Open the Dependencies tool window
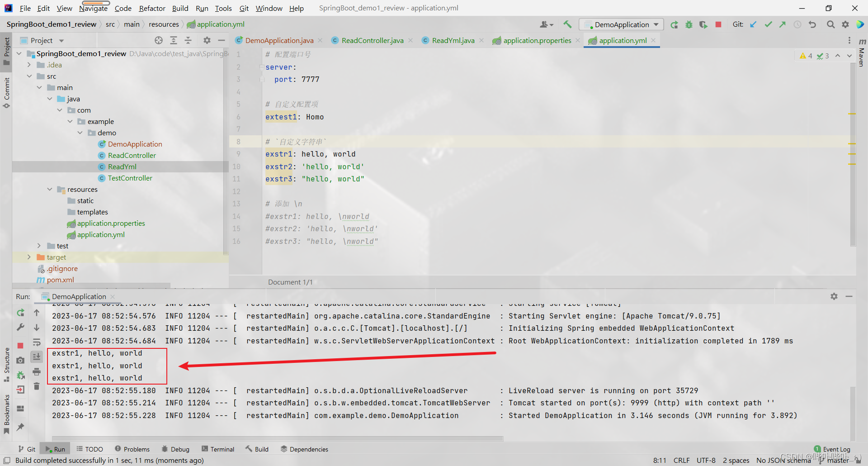 pyautogui.click(x=304, y=449)
